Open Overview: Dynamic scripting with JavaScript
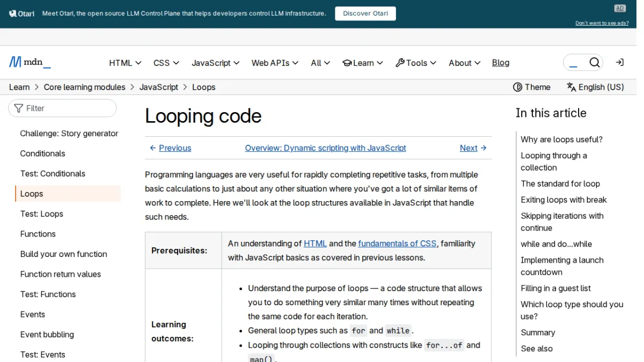Viewport: 644px width, 362px height. click(x=326, y=148)
